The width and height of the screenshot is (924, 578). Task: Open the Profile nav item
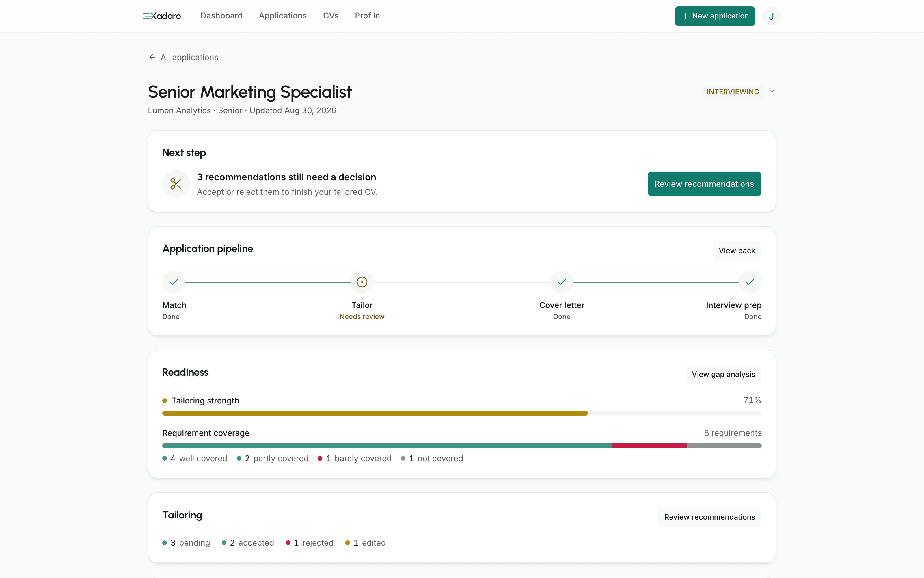click(367, 16)
